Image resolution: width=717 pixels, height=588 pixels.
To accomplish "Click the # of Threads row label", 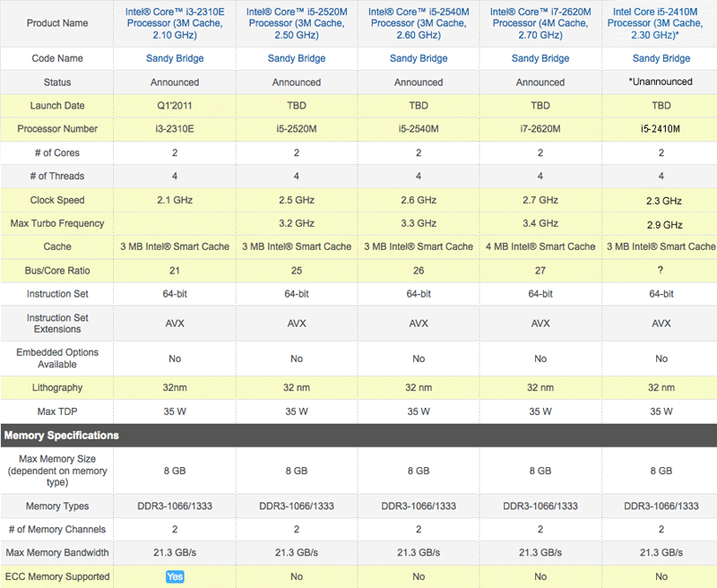I will 57,176.
